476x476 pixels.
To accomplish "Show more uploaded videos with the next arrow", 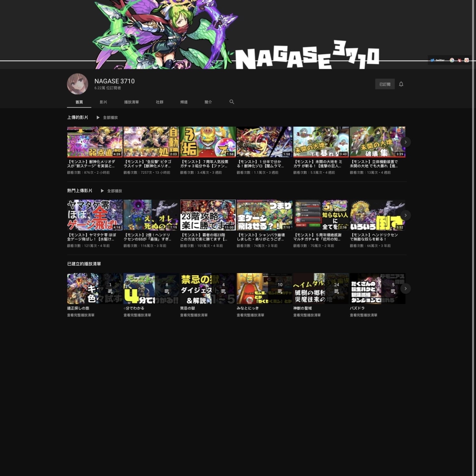I will [406, 142].
